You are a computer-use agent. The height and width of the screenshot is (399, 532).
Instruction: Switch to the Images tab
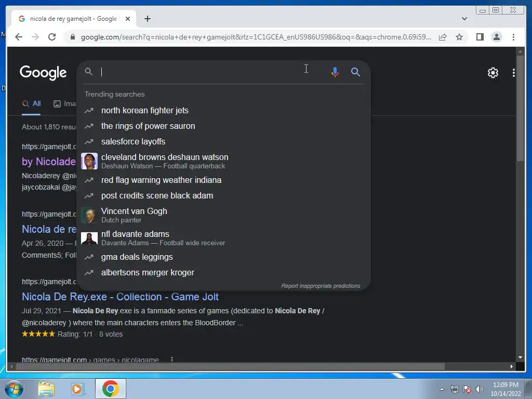[x=65, y=104]
